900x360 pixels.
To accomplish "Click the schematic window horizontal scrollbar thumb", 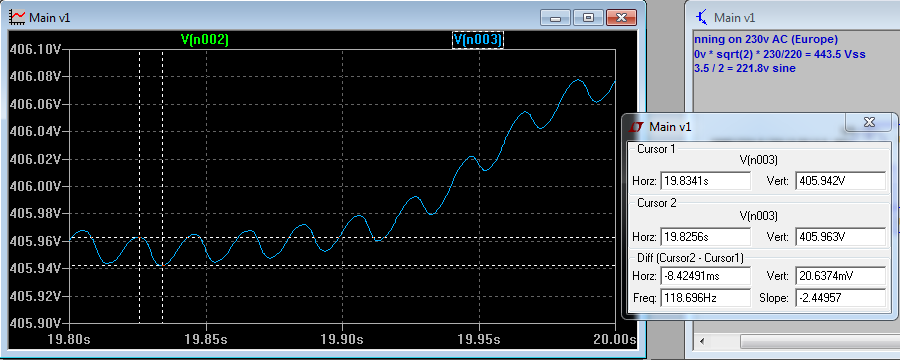I will (x=820, y=342).
